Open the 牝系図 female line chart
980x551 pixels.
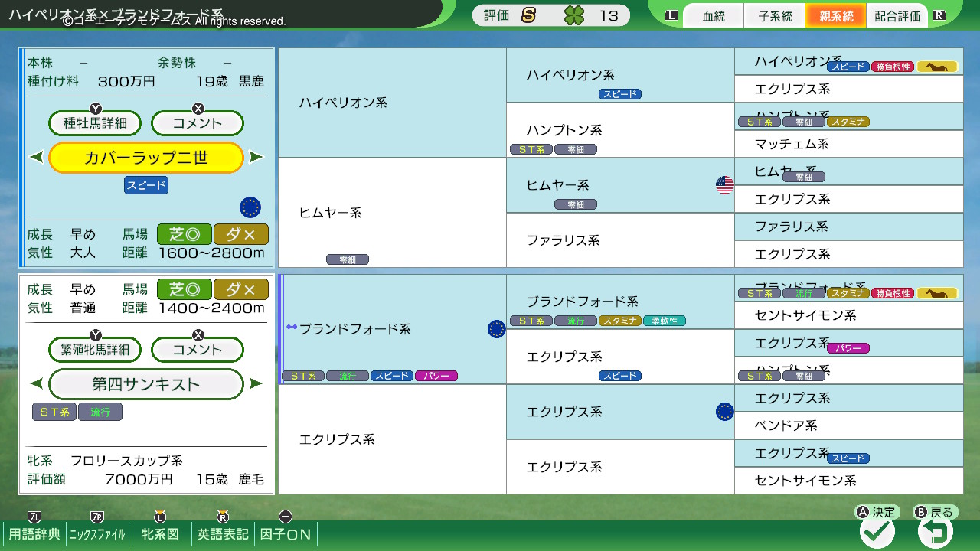(160, 533)
